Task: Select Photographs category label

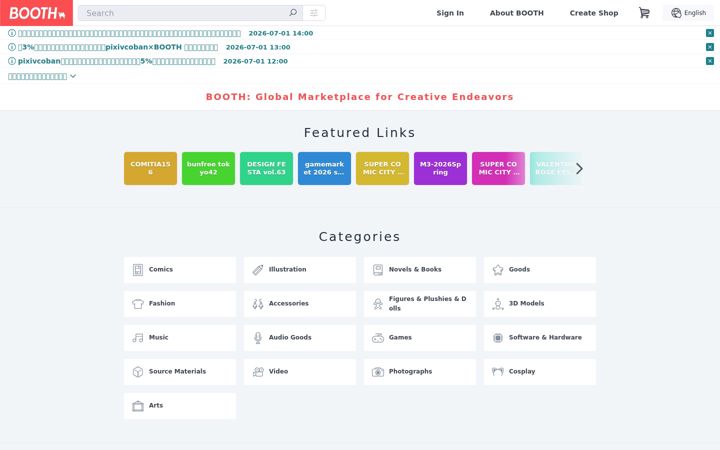Action: pos(411,371)
